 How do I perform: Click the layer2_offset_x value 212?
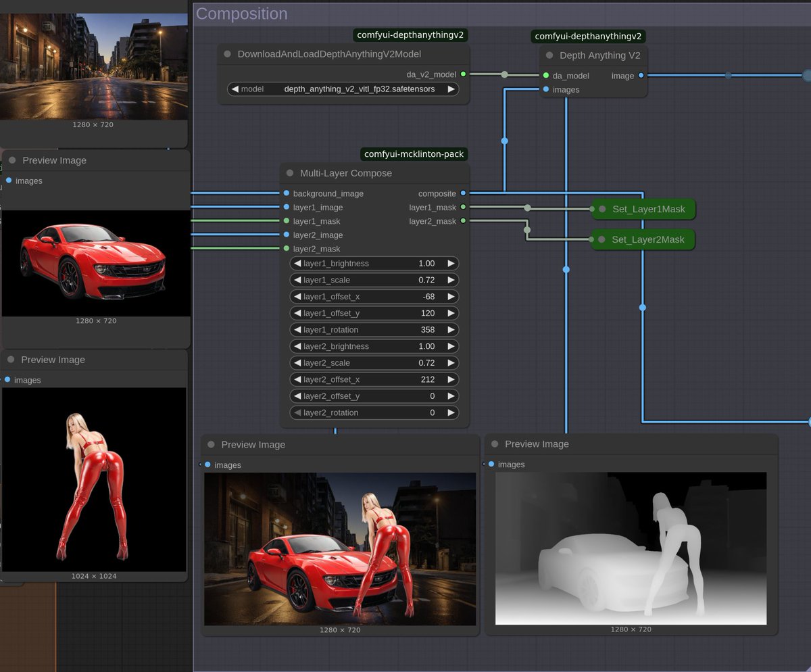pyautogui.click(x=427, y=379)
